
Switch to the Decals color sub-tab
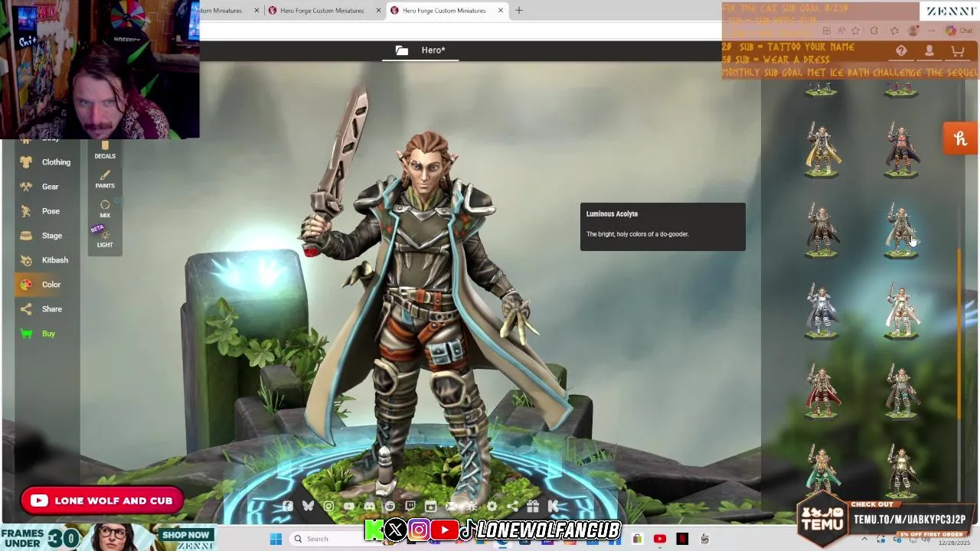[105, 150]
